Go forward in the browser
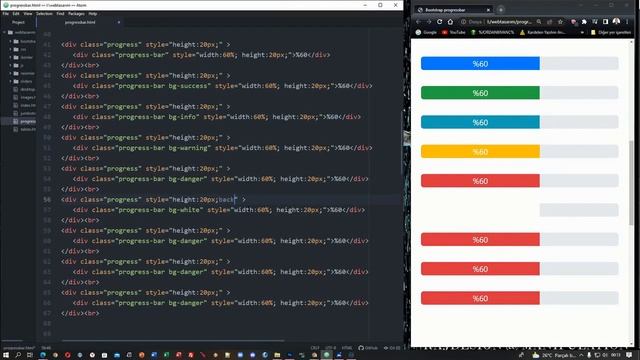 click(429, 22)
